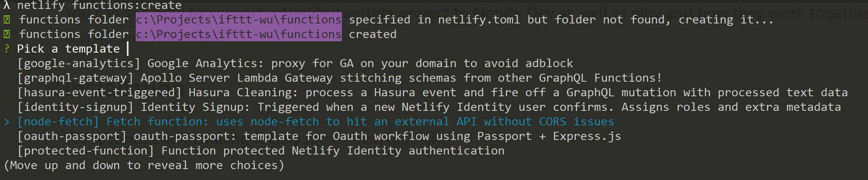Choose the highlighted node-fetch Fetch function

point(315,122)
